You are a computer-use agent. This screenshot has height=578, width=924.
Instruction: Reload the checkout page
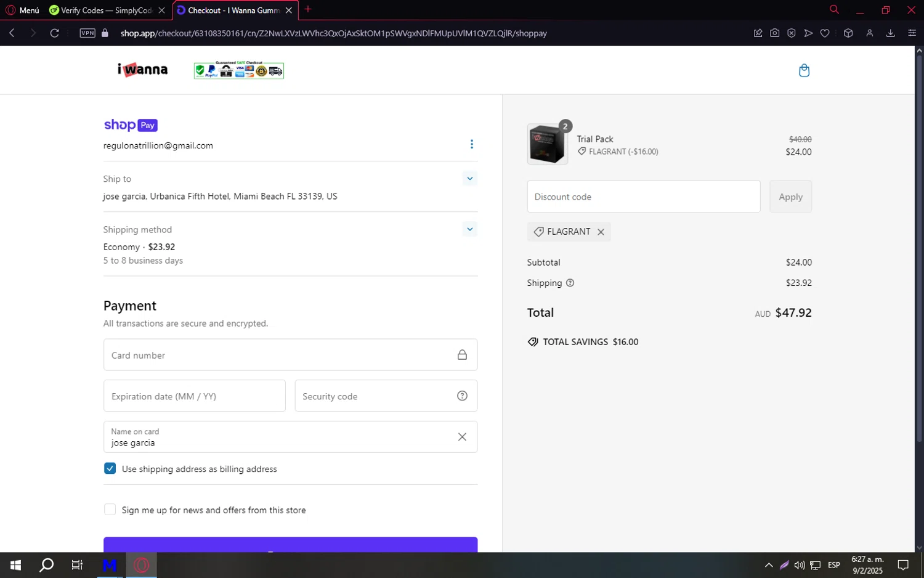tap(55, 33)
